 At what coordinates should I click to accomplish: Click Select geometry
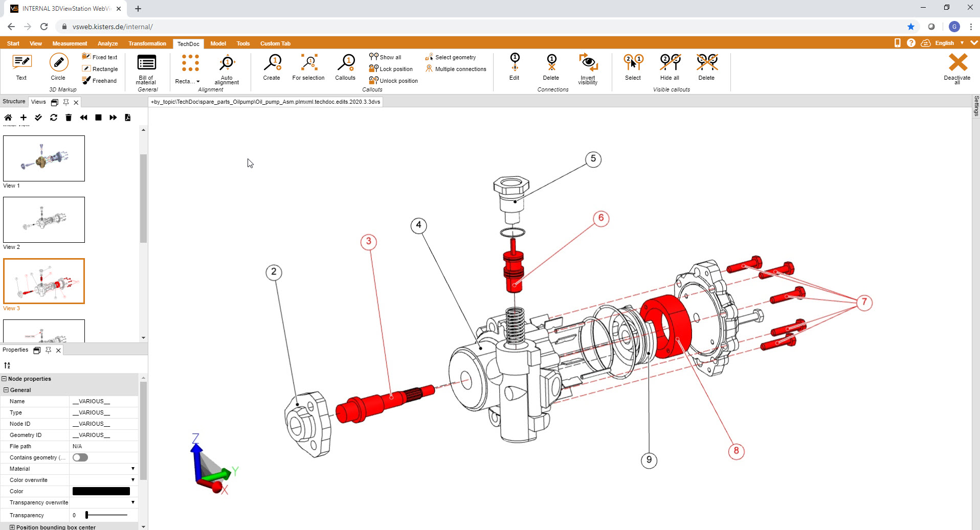[x=451, y=57]
